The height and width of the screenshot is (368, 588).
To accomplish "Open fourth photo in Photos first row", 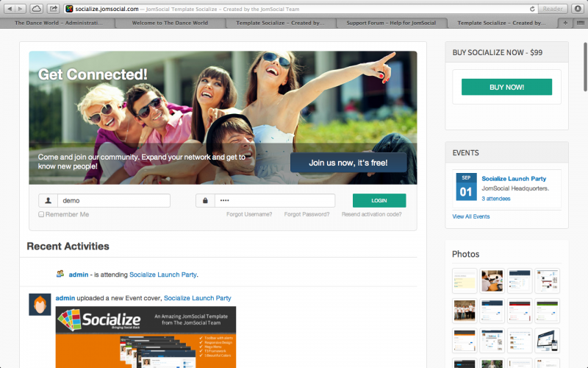I will (x=547, y=280).
